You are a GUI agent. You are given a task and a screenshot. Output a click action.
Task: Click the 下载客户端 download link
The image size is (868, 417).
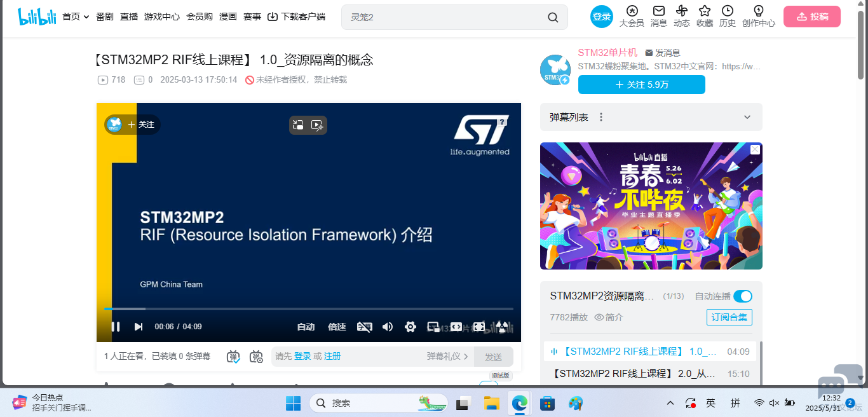[296, 17]
